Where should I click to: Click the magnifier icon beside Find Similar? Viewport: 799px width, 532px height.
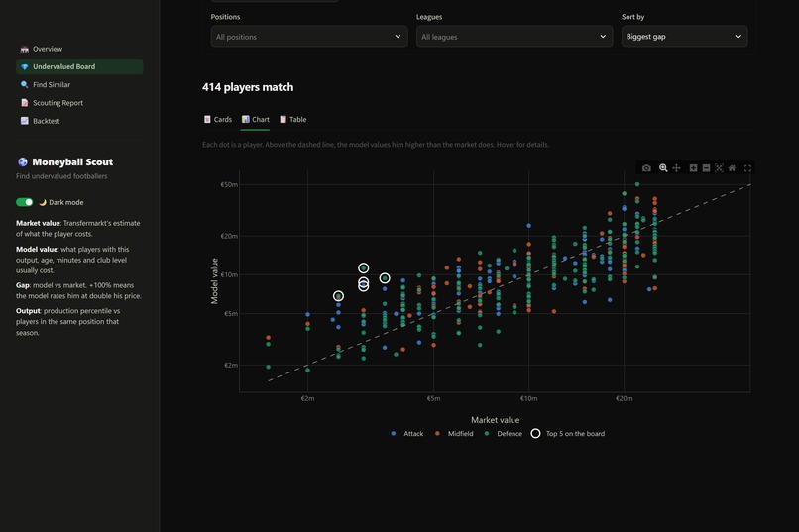25,84
